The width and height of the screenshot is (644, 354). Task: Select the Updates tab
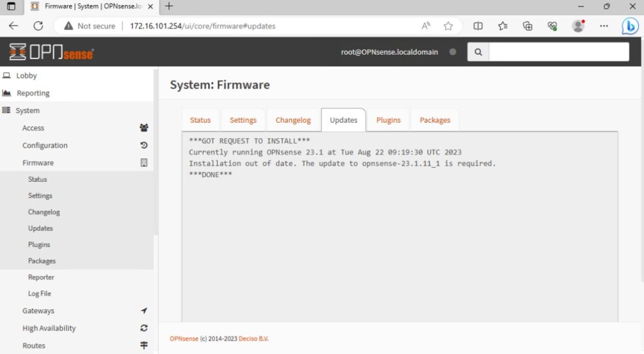[x=343, y=120]
